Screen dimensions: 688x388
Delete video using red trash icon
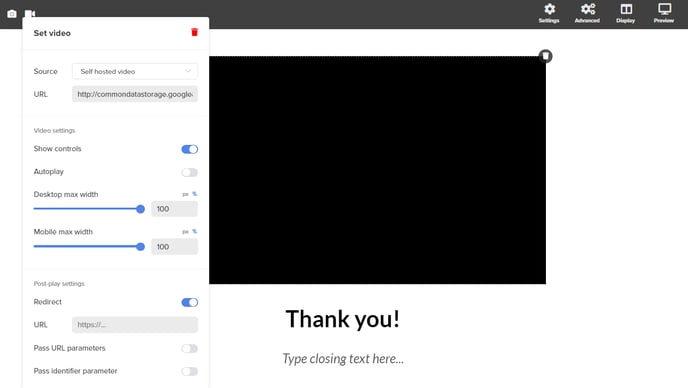194,32
